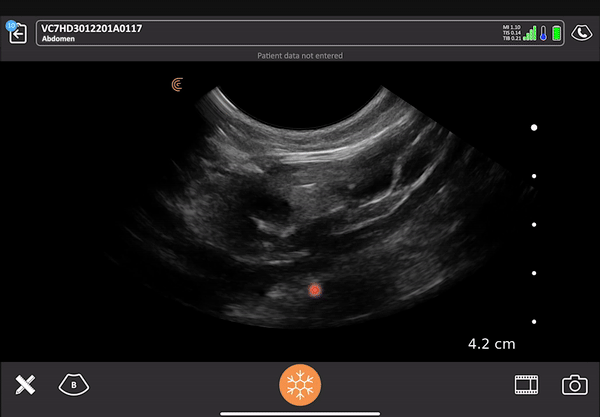Tap the orange orientation marker logo
The image size is (600, 417).
[x=177, y=85]
